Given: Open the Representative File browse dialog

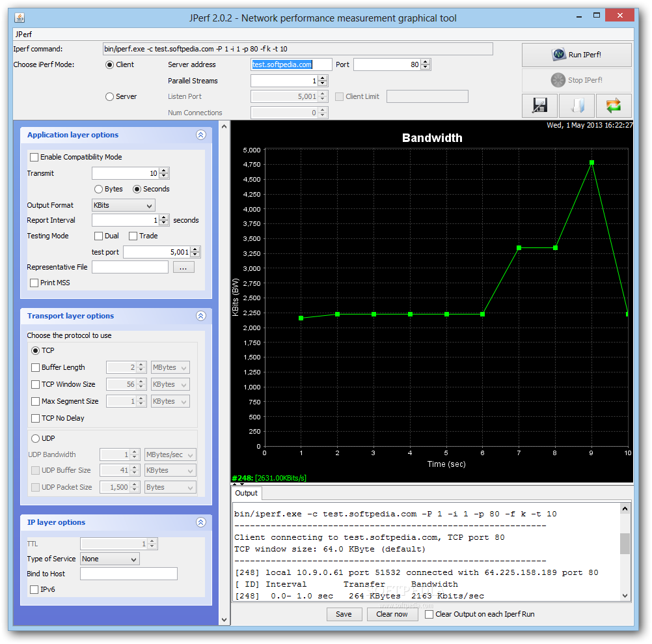Looking at the screenshot, I should [x=183, y=266].
